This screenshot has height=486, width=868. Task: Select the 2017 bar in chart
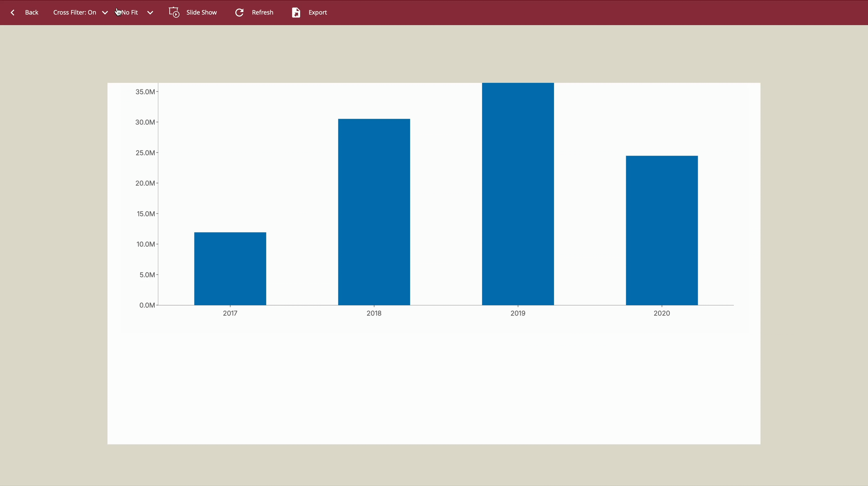tap(230, 268)
